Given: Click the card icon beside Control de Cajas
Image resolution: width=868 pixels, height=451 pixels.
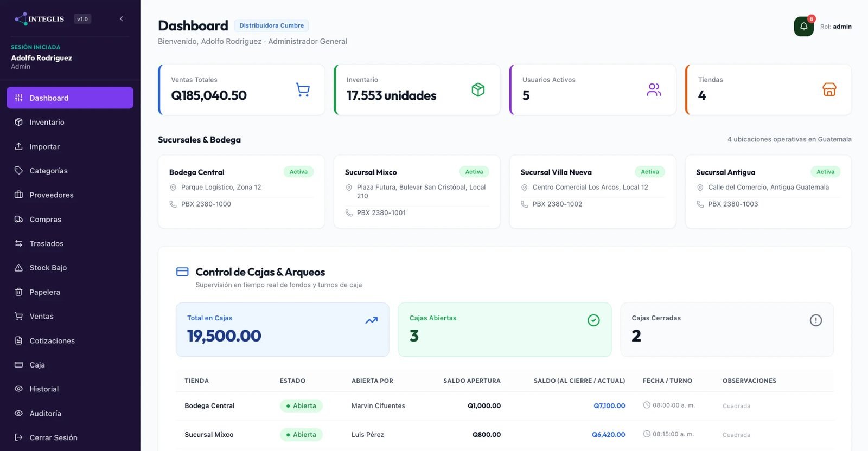Looking at the screenshot, I should [x=182, y=272].
